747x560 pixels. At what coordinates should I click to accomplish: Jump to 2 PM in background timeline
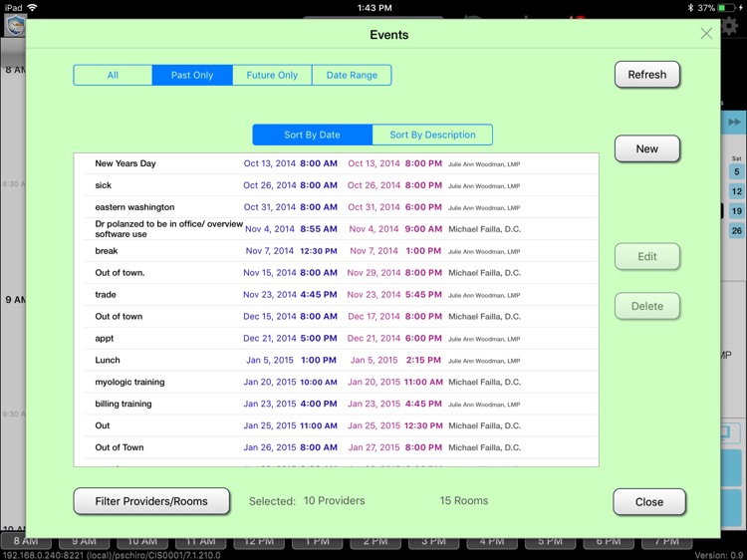click(x=375, y=543)
